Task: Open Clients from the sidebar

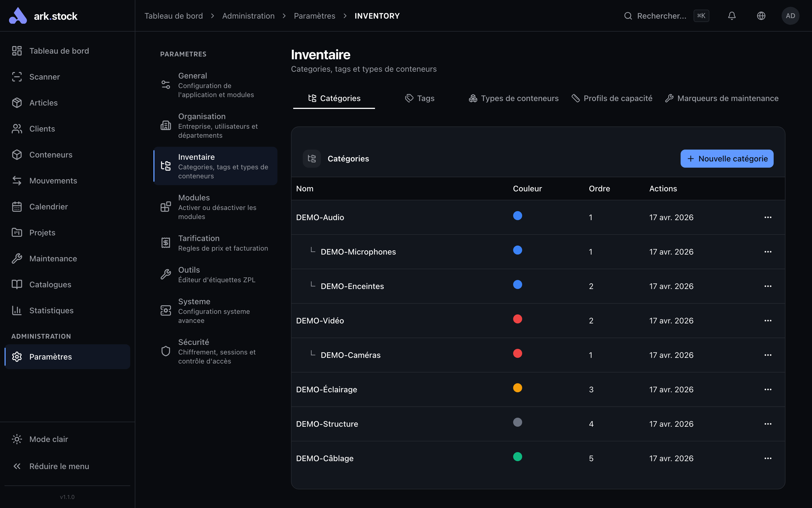Action: point(67,129)
